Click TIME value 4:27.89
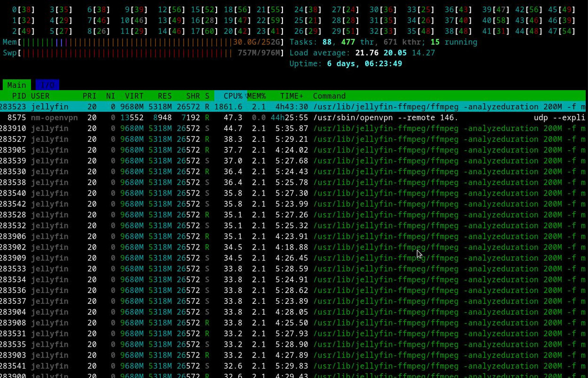 (x=292, y=355)
